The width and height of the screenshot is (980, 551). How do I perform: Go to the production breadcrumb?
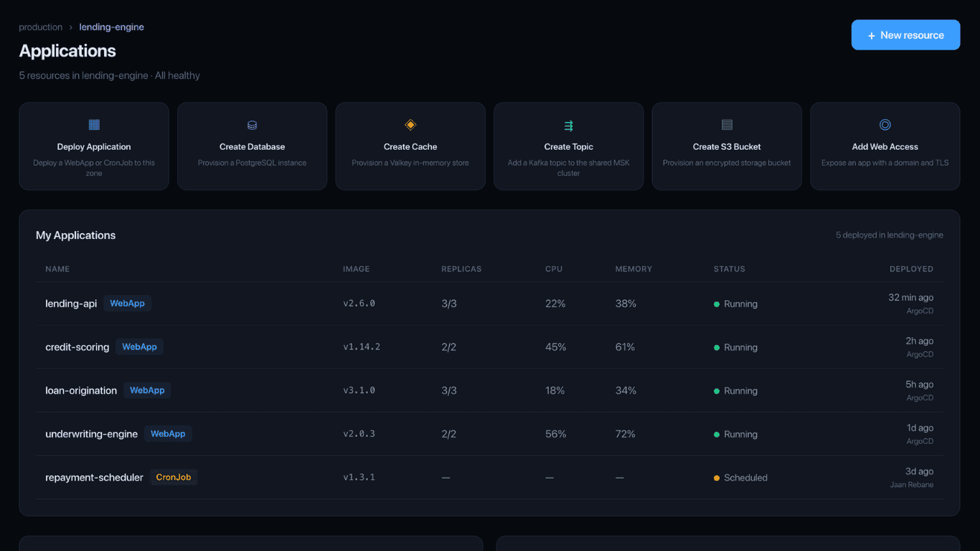(40, 27)
